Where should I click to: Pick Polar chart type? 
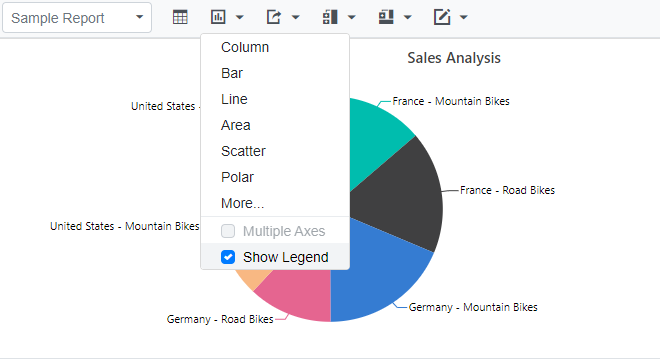click(x=275, y=177)
